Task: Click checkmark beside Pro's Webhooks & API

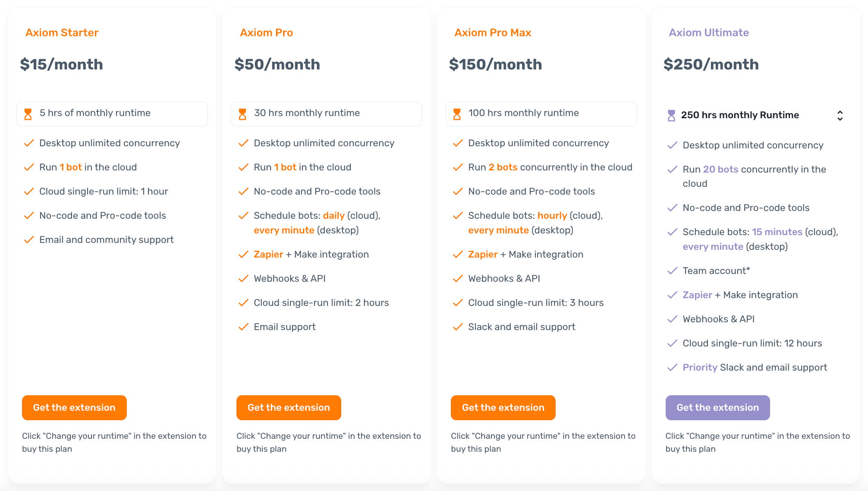Action: pyautogui.click(x=243, y=279)
